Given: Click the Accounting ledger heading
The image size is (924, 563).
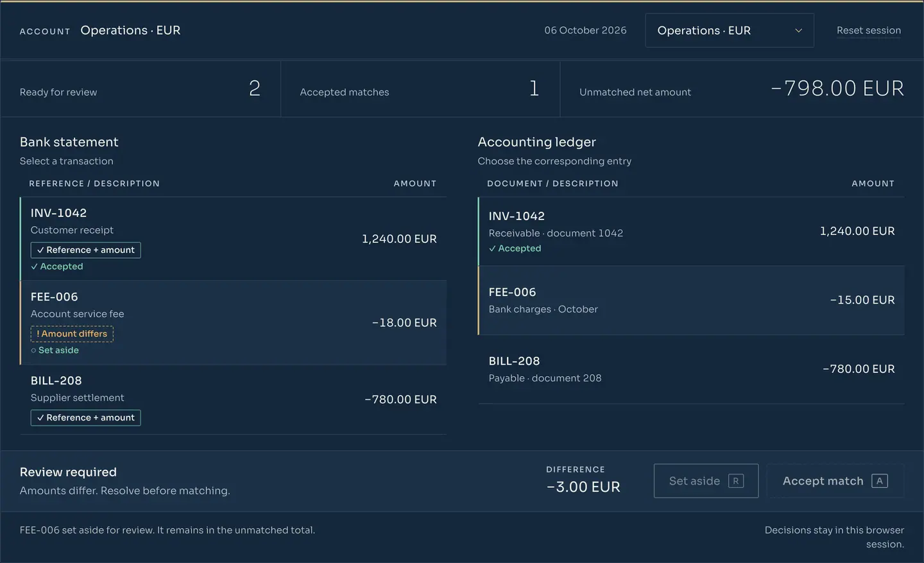Looking at the screenshot, I should click(537, 142).
